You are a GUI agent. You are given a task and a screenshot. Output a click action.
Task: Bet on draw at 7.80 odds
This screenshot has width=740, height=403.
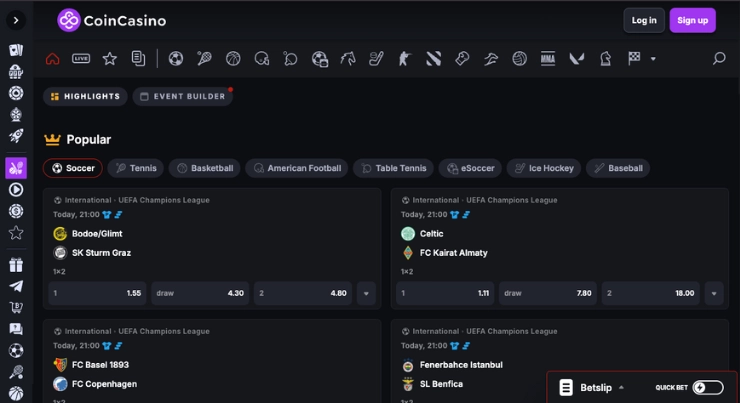[548, 293]
